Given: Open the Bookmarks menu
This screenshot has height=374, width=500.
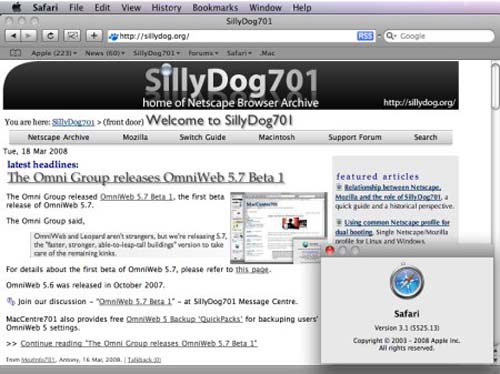Looking at the screenshot, I should (215, 7).
